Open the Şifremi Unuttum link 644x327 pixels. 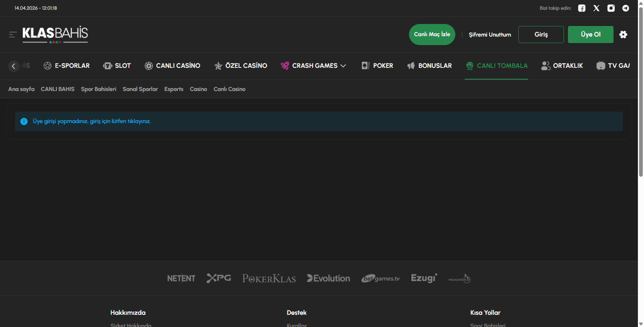(x=490, y=35)
